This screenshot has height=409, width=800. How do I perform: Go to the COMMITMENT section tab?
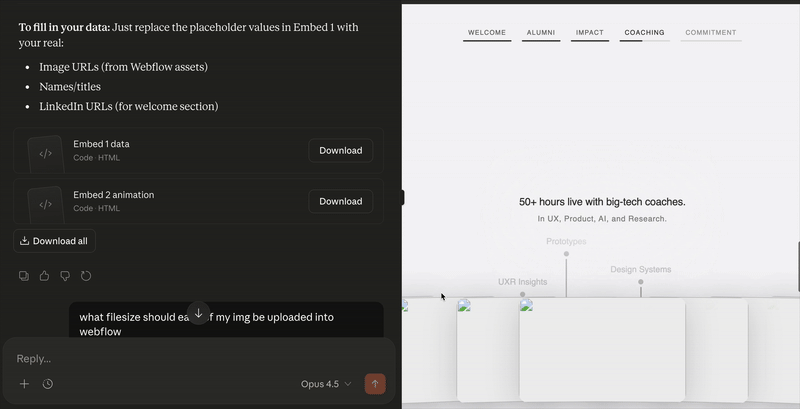click(711, 33)
